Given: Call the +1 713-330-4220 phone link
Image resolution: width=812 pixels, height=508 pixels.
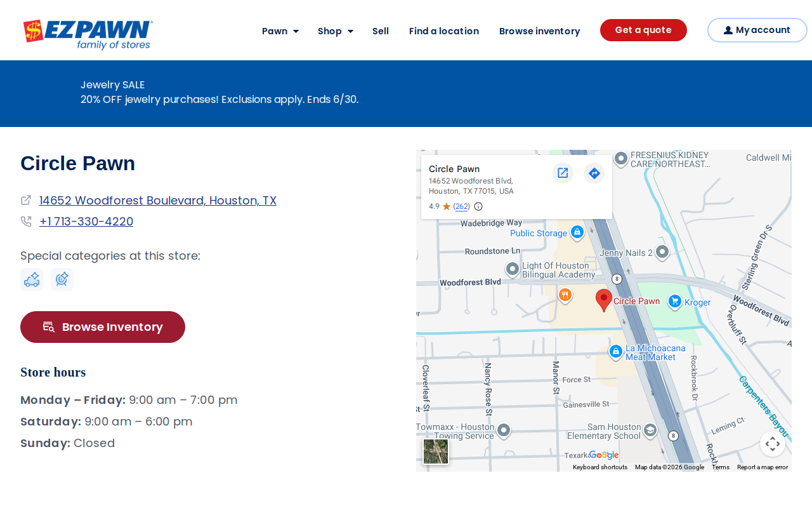Looking at the screenshot, I should click(x=86, y=222).
